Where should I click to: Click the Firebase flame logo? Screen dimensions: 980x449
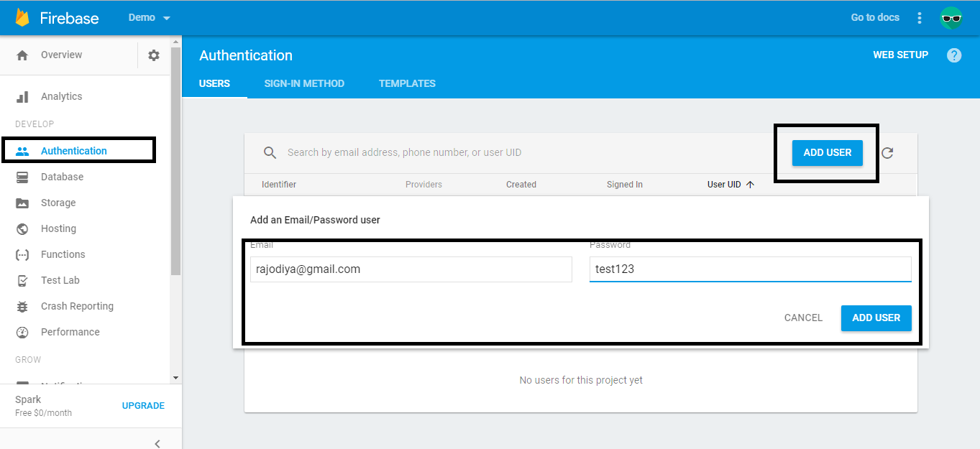click(22, 18)
